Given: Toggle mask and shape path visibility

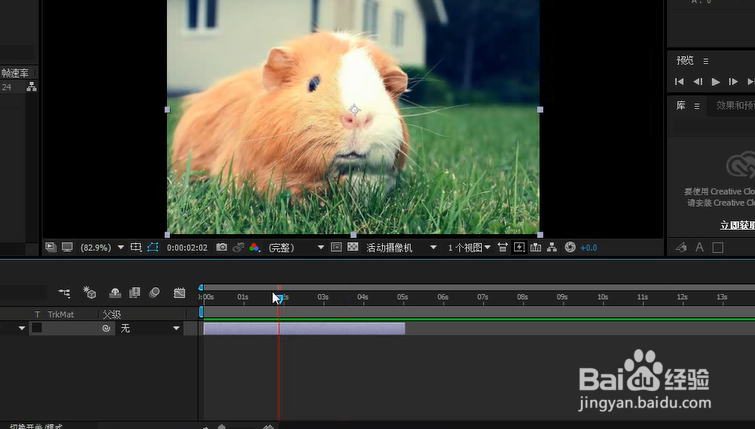Looking at the screenshot, I should pos(153,247).
